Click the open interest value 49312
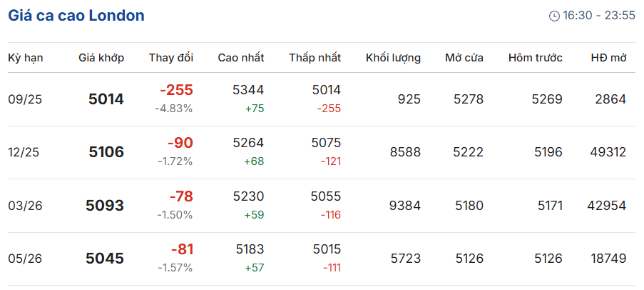The width and height of the screenshot is (644, 290). click(x=608, y=153)
